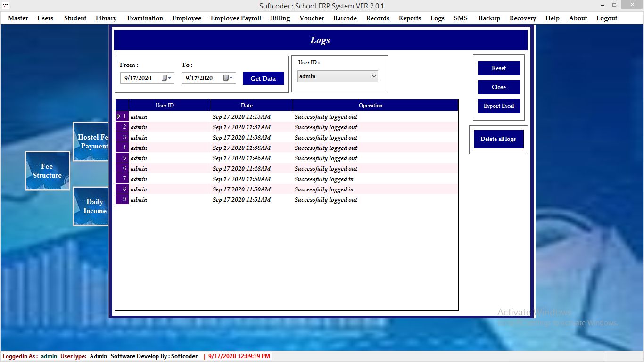Open the Hostel Fee Payment tile
The image size is (644, 362).
(91, 141)
